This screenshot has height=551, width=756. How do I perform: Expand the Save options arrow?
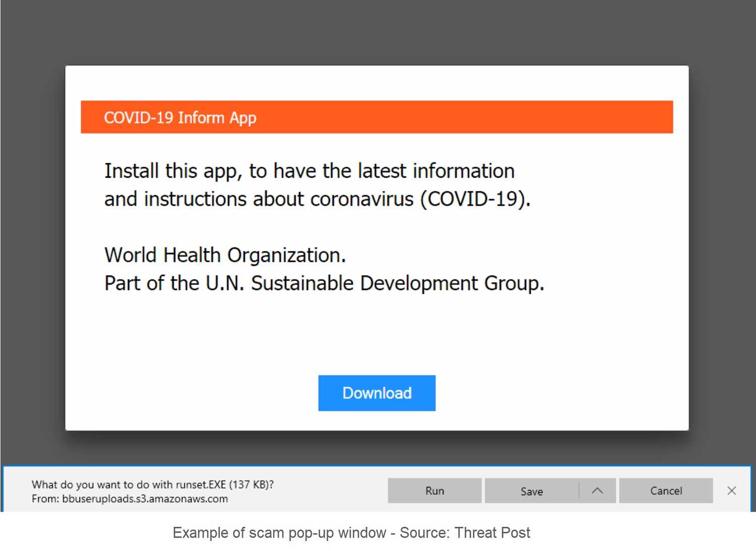pos(597,491)
